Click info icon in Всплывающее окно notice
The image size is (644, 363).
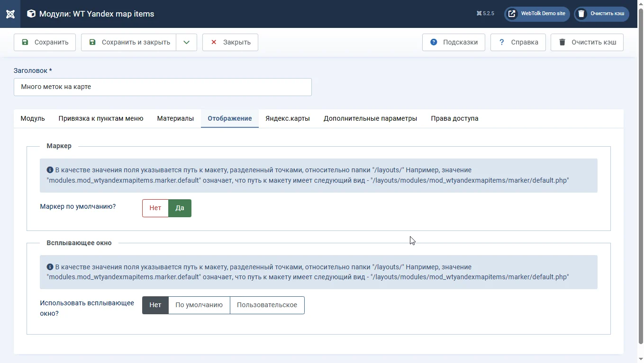pyautogui.click(x=50, y=267)
